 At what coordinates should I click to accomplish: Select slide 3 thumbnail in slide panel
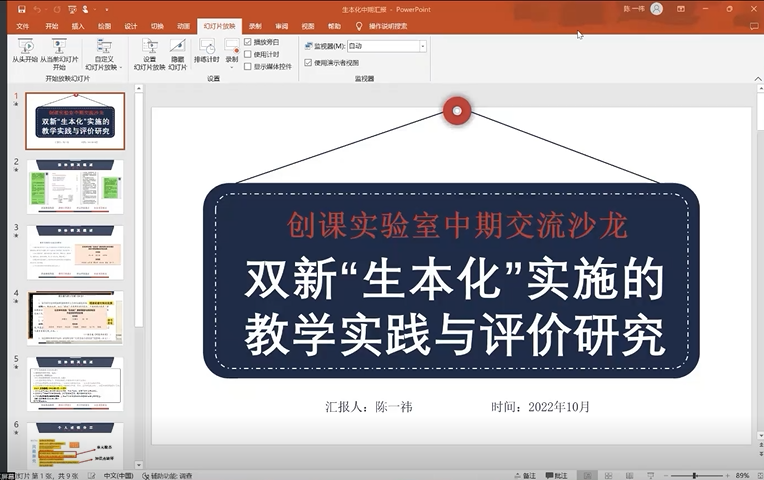pos(74,252)
